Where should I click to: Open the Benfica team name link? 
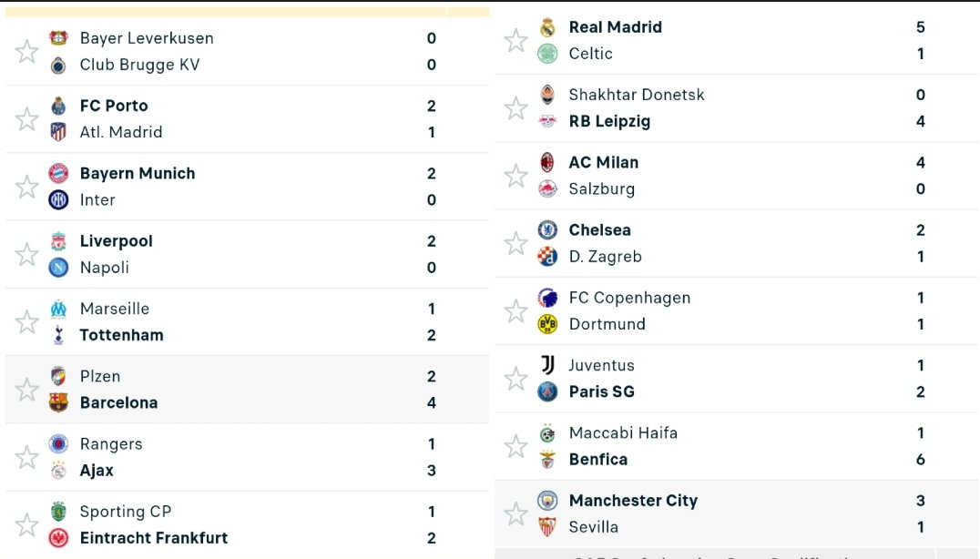coord(598,460)
